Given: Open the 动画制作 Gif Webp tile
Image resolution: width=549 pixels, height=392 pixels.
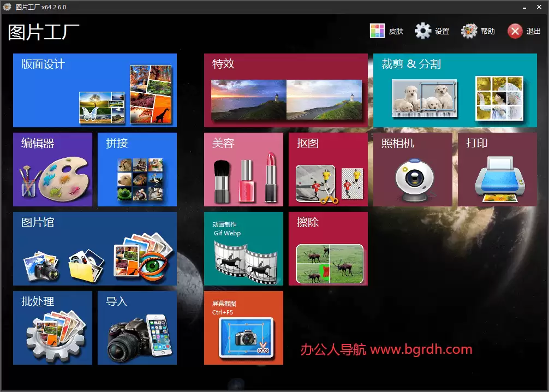Looking at the screenshot, I should (244, 249).
